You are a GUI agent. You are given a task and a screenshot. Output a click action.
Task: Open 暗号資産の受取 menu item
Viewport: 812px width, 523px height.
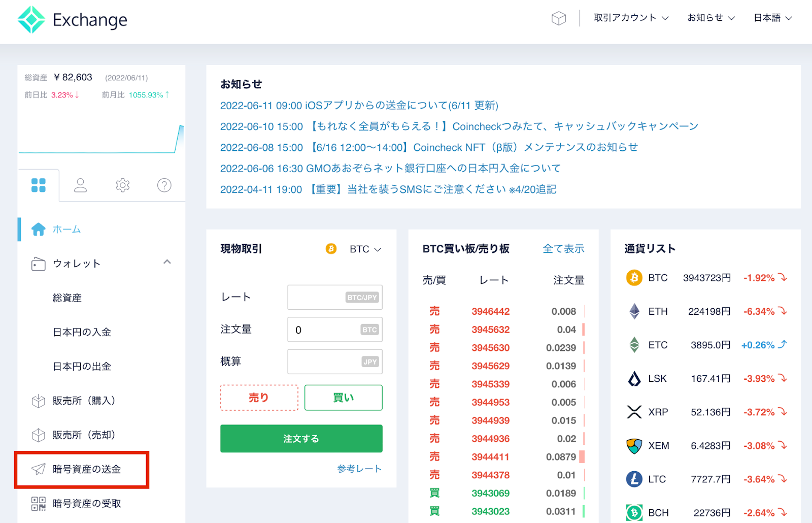pyautogui.click(x=87, y=504)
